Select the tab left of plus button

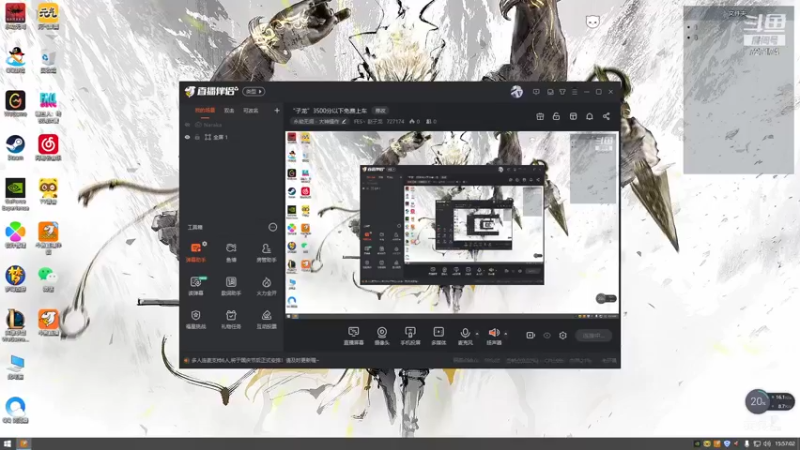251,110
